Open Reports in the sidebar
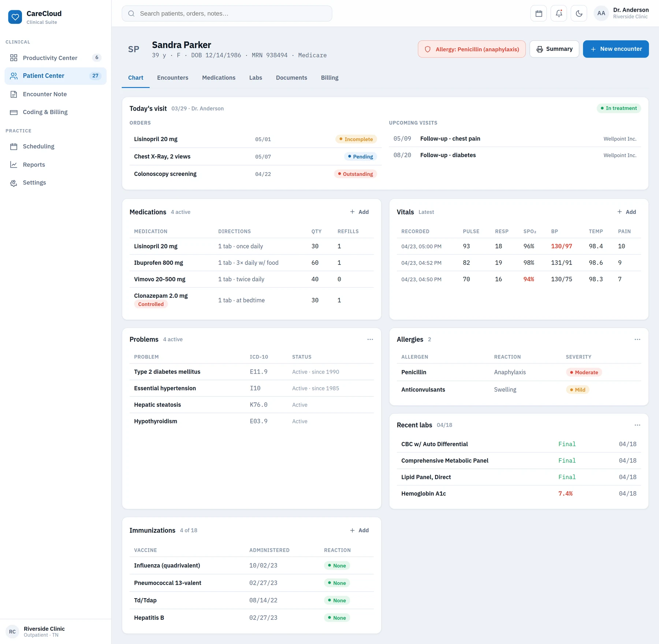The width and height of the screenshot is (659, 644). click(x=56, y=165)
